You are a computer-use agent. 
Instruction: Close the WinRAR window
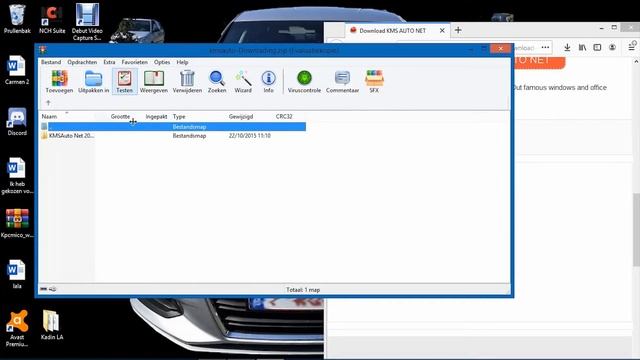click(500, 49)
